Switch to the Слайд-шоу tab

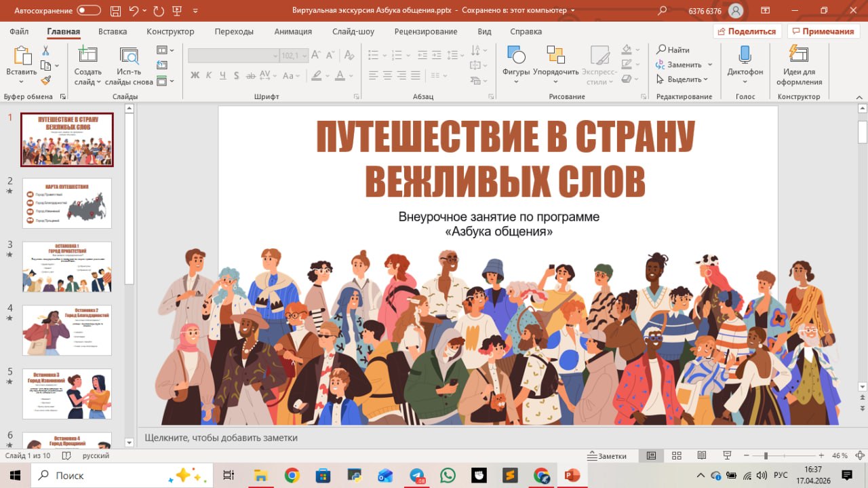[353, 31]
